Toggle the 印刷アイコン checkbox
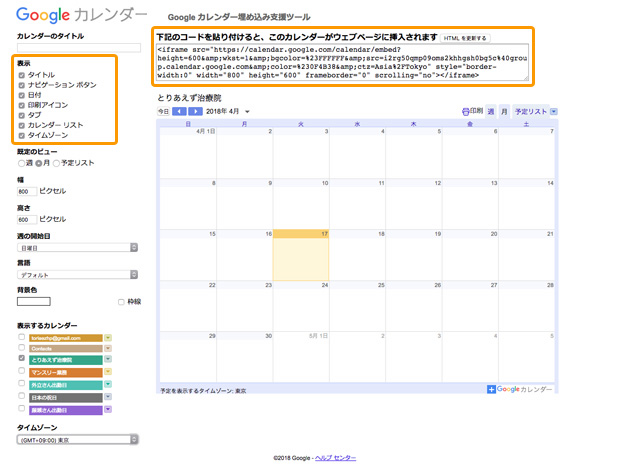Viewport: 630px width, 466px height. [x=22, y=105]
